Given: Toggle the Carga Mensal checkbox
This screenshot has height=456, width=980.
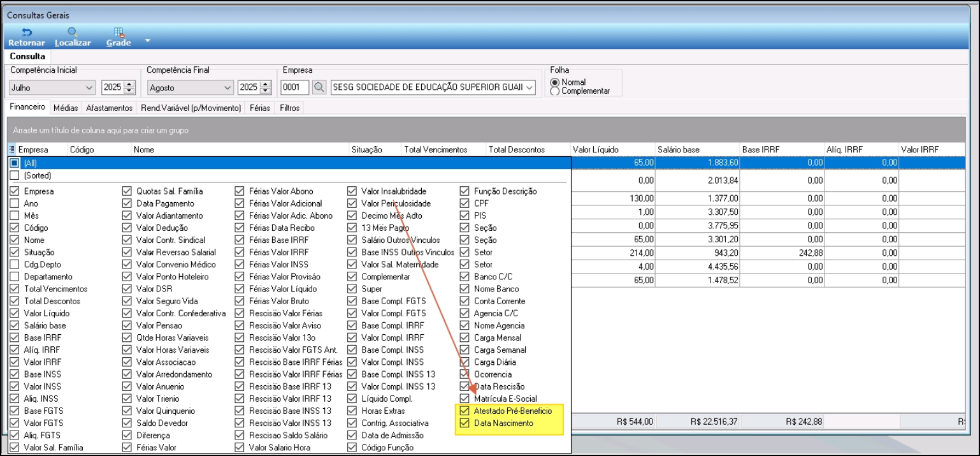Looking at the screenshot, I should (x=465, y=337).
